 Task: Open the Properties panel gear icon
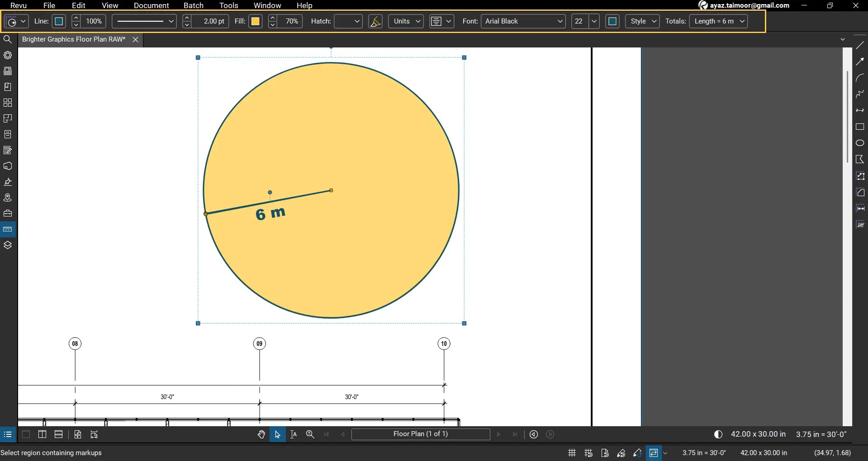pyautogui.click(x=8, y=55)
